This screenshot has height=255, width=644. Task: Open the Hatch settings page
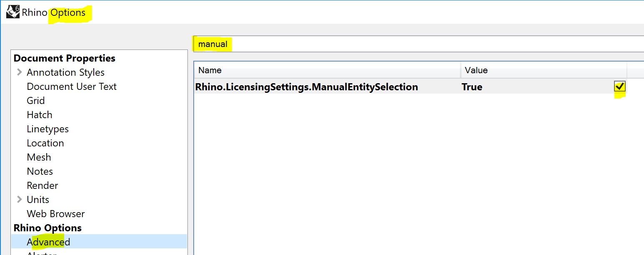[x=40, y=115]
